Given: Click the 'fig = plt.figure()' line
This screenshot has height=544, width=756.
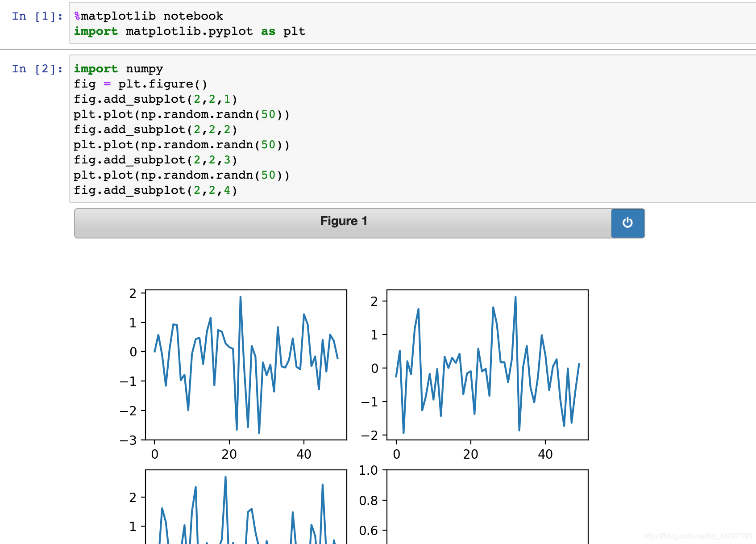Looking at the screenshot, I should click(x=141, y=84).
